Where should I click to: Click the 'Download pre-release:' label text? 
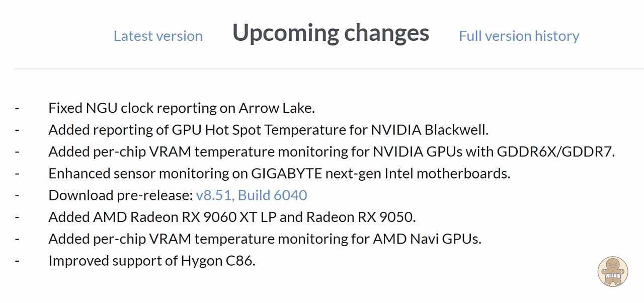point(121,195)
